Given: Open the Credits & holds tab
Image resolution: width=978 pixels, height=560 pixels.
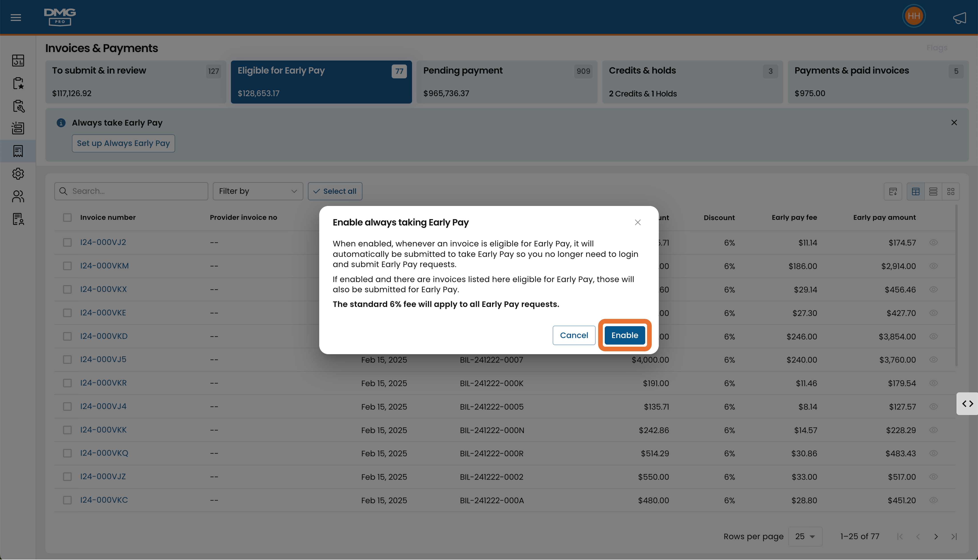Looking at the screenshot, I should (692, 82).
